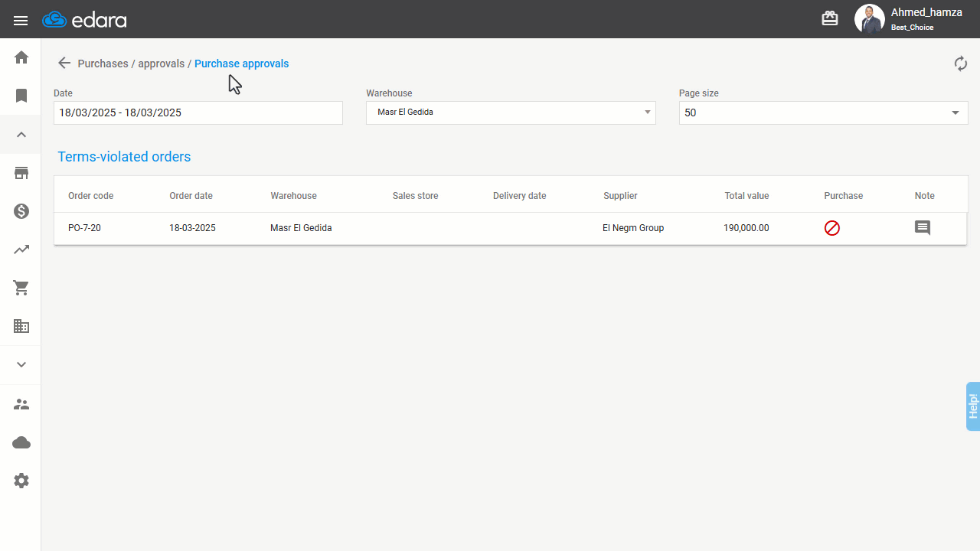The width and height of the screenshot is (980, 551).
Task: Click the edara cloud logo
Action: coord(85,20)
